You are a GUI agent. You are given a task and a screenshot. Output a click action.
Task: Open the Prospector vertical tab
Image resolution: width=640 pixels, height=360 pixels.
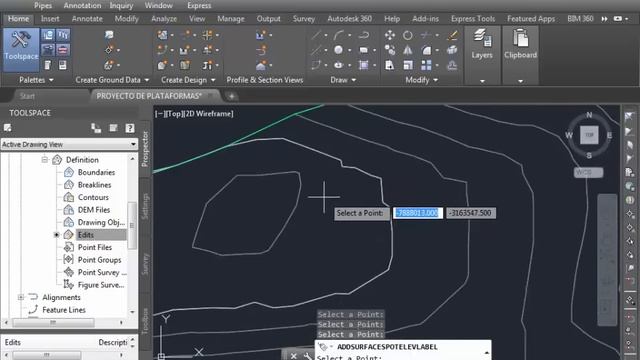pyautogui.click(x=144, y=149)
